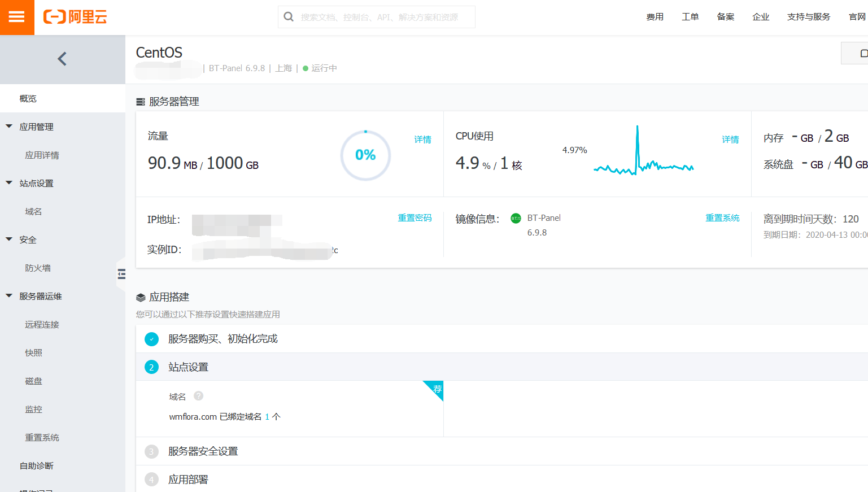The image size is (868, 492).
Task: Open the 工单 menu
Action: 690,17
